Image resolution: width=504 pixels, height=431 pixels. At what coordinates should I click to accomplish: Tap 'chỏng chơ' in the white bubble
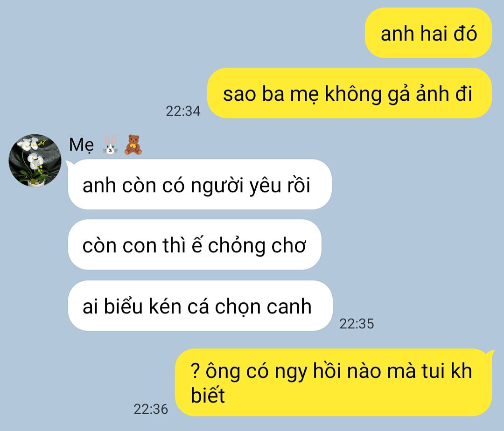(x=257, y=246)
